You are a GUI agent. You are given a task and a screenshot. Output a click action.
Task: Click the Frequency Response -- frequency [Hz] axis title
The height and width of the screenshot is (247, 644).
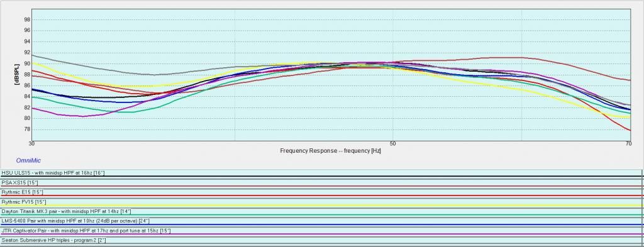330,151
